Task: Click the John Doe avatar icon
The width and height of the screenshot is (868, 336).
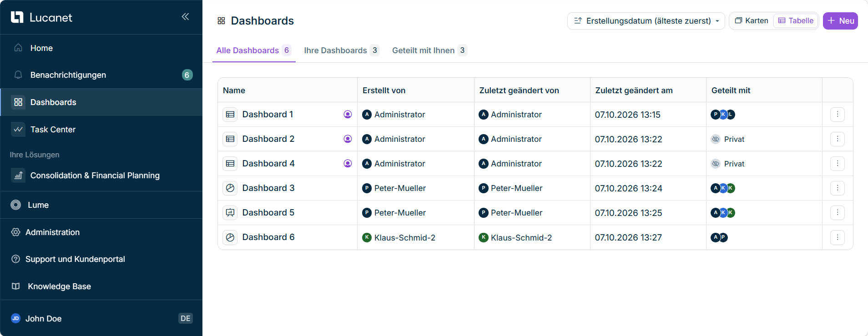Action: point(15,318)
